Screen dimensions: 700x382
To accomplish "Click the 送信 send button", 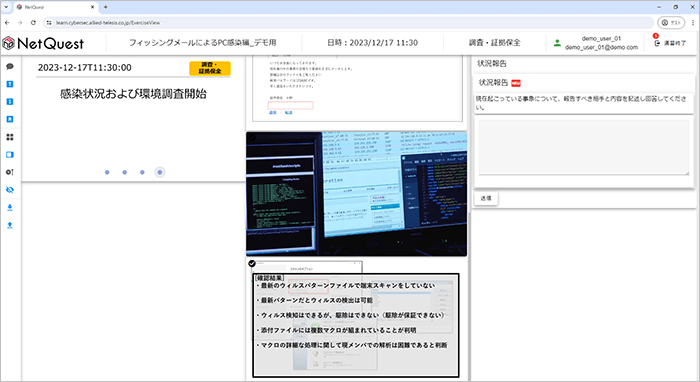I will pyautogui.click(x=486, y=198).
